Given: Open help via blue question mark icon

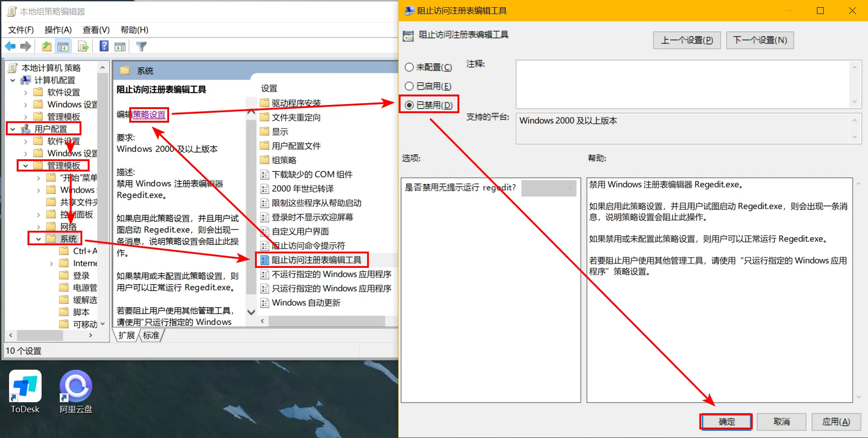Looking at the screenshot, I should click(104, 46).
